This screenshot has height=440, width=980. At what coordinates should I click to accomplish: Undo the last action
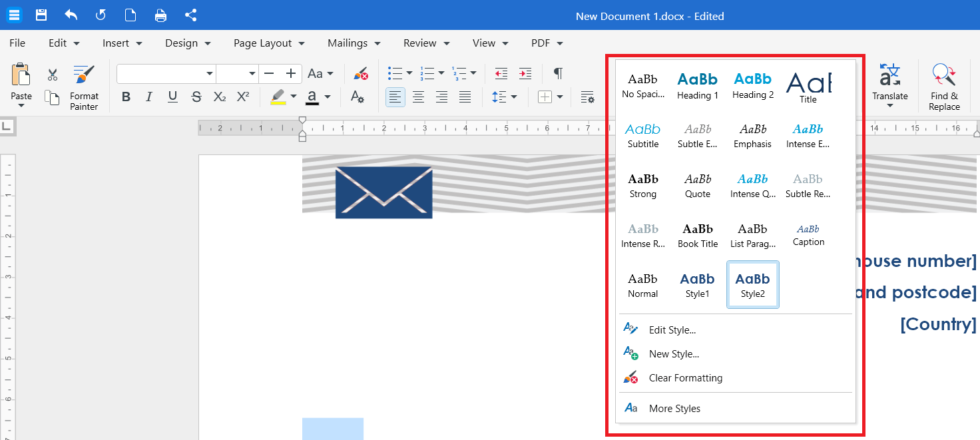click(71, 15)
